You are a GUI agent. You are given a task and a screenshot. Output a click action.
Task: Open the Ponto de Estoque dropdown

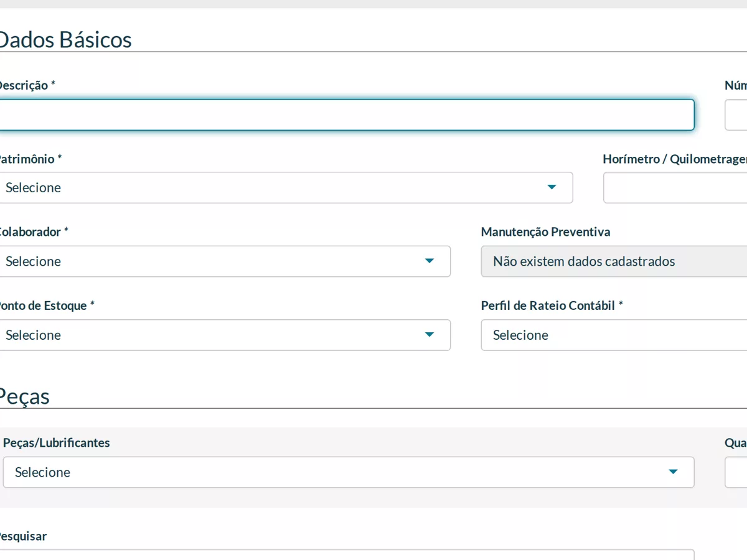coord(224,335)
